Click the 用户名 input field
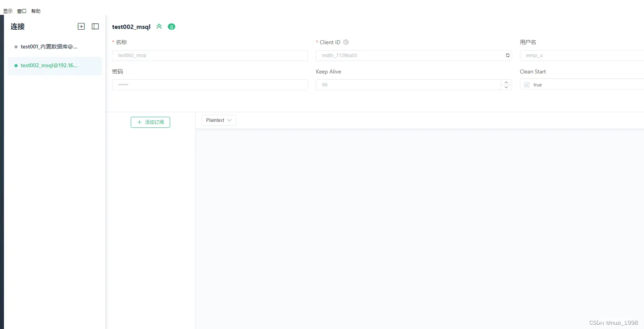The image size is (644, 329). pyautogui.click(x=582, y=55)
